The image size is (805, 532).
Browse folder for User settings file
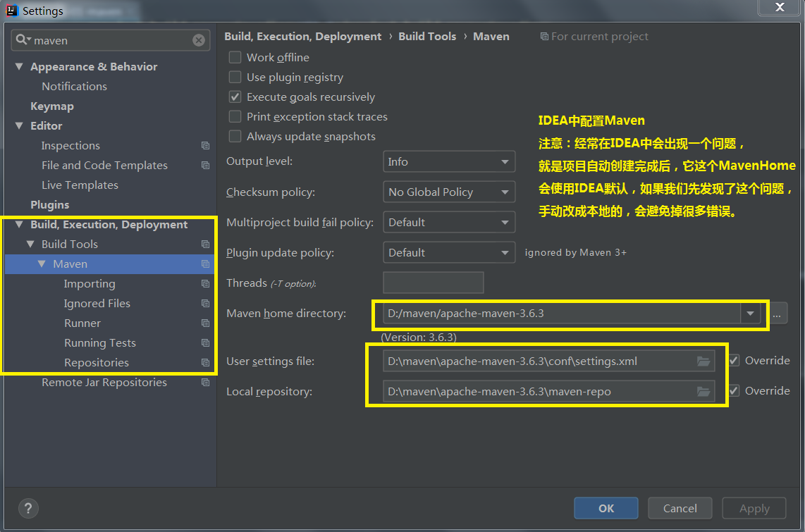(703, 361)
